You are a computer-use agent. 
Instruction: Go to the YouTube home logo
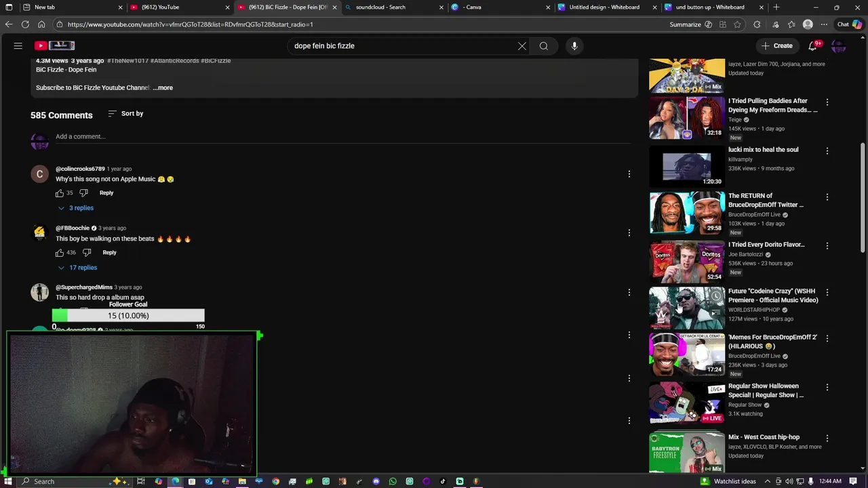55,45
